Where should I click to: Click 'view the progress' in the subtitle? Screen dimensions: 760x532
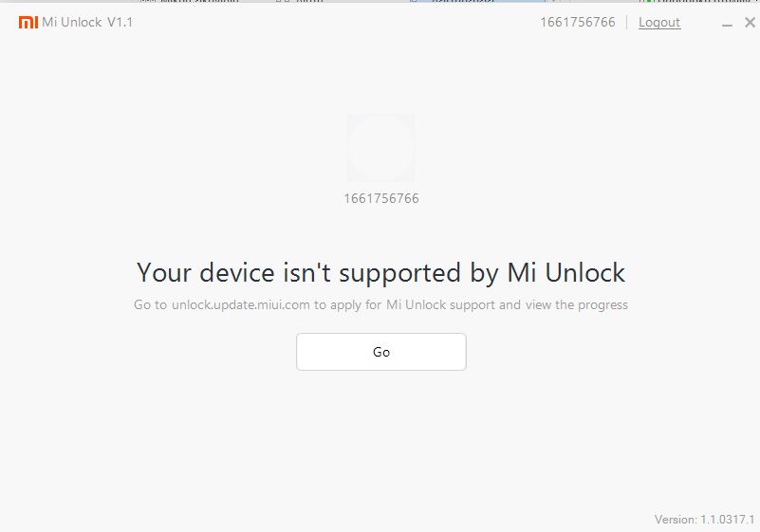[x=577, y=304]
